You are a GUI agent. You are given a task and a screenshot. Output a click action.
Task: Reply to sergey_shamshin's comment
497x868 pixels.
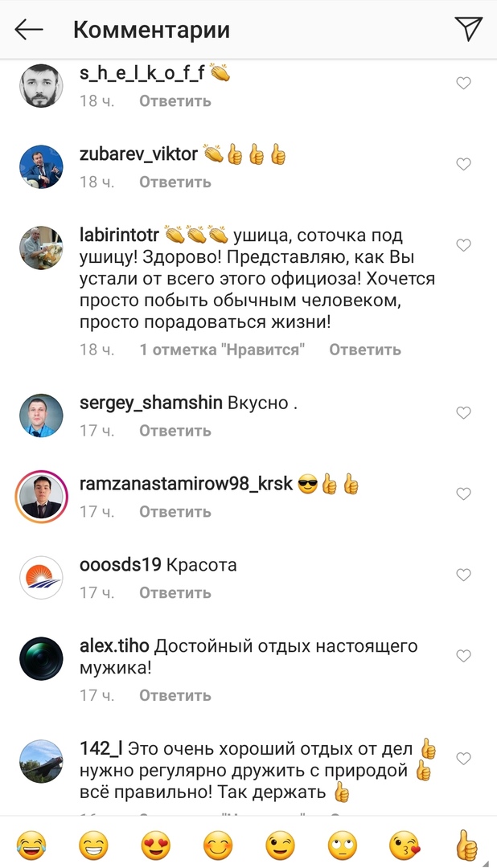click(x=175, y=431)
